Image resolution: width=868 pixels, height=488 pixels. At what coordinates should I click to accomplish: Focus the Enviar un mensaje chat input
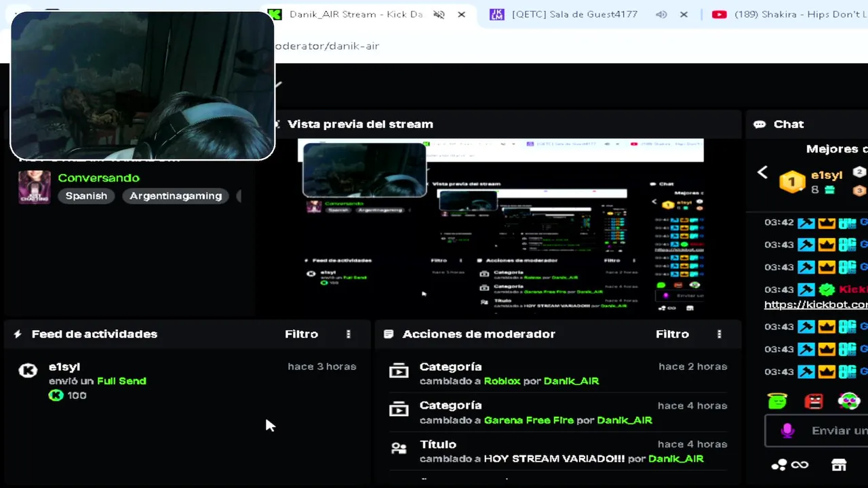coord(817,430)
